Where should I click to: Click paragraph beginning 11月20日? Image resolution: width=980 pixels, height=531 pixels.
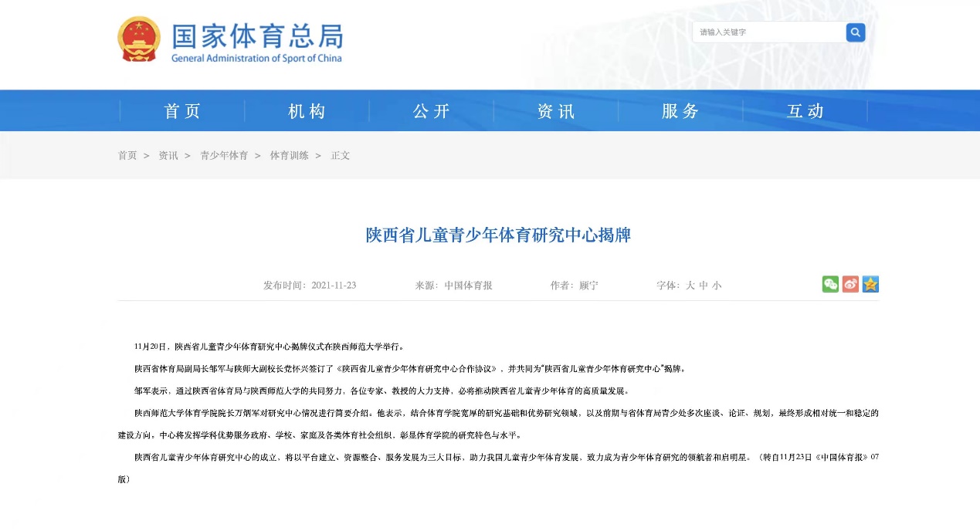point(269,347)
